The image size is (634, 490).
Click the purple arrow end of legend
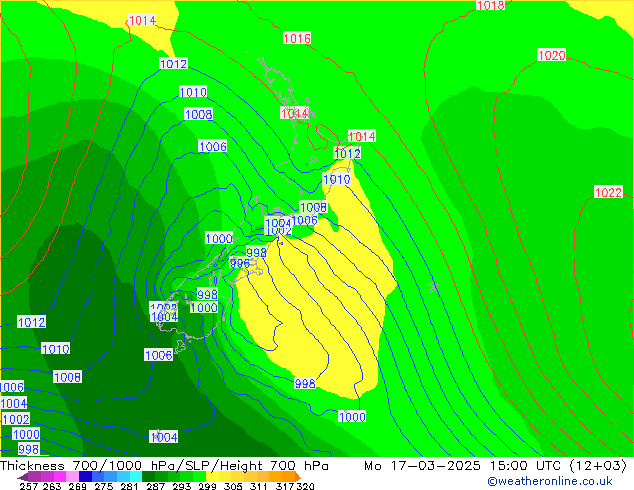(23, 477)
